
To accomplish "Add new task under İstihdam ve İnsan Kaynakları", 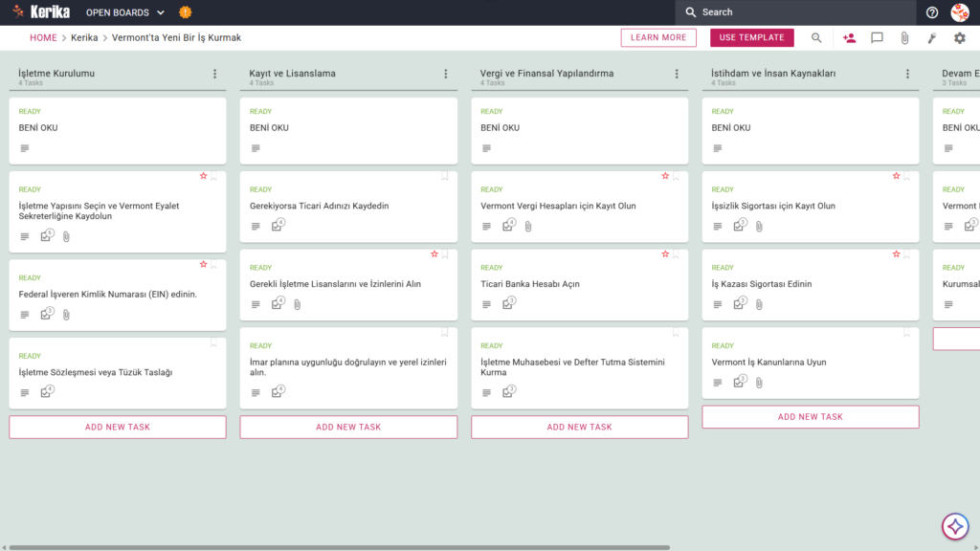I will click(x=810, y=417).
